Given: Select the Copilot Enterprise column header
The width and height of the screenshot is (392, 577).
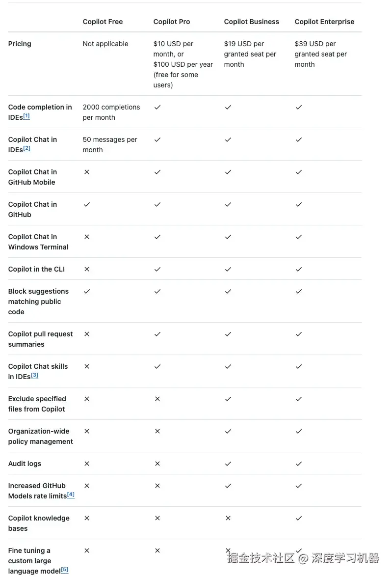Looking at the screenshot, I should click(324, 22).
